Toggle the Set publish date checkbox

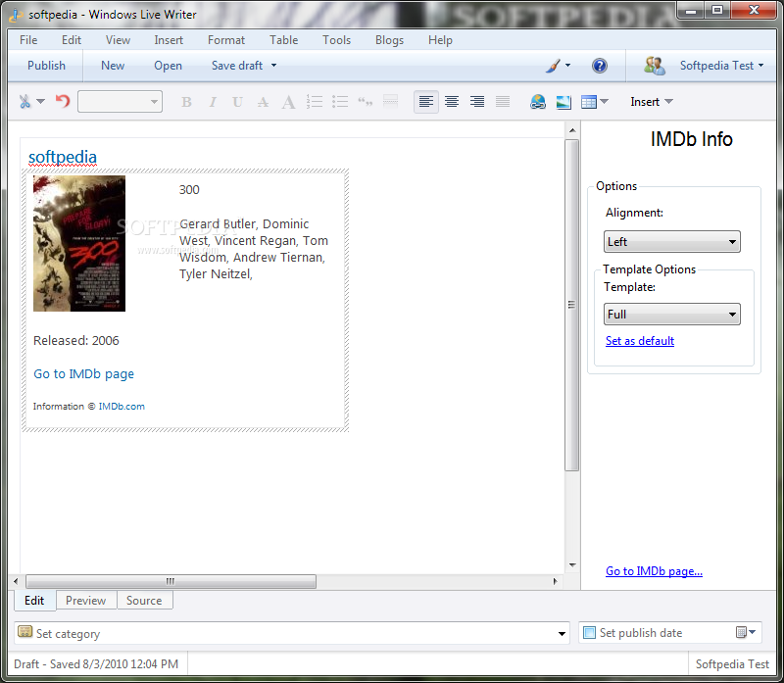590,633
